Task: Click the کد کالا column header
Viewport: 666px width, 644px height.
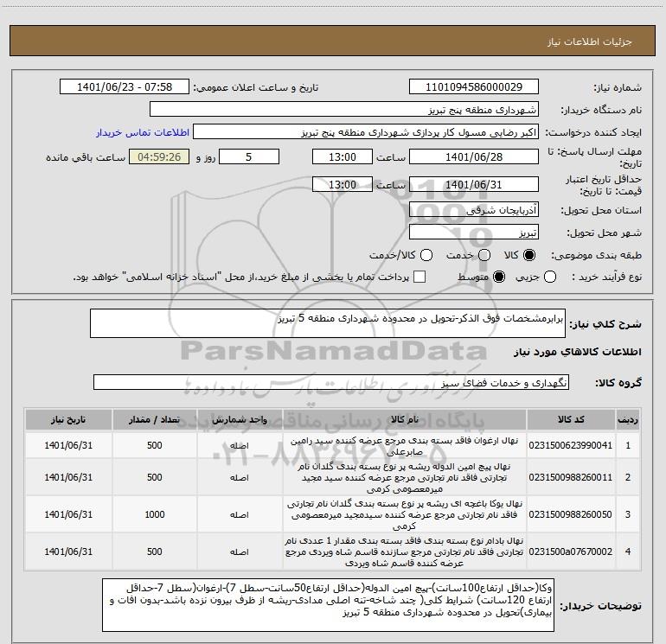Action: pyautogui.click(x=571, y=419)
